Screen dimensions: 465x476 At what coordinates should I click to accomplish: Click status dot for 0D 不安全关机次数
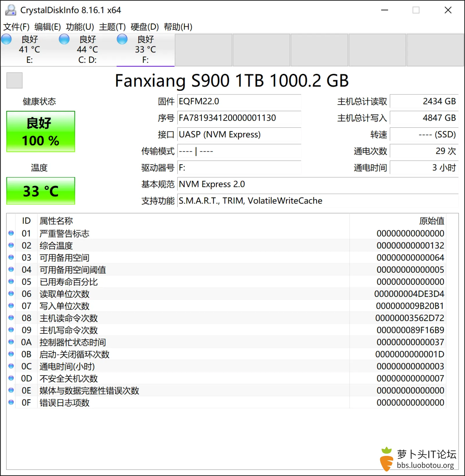coord(11,378)
